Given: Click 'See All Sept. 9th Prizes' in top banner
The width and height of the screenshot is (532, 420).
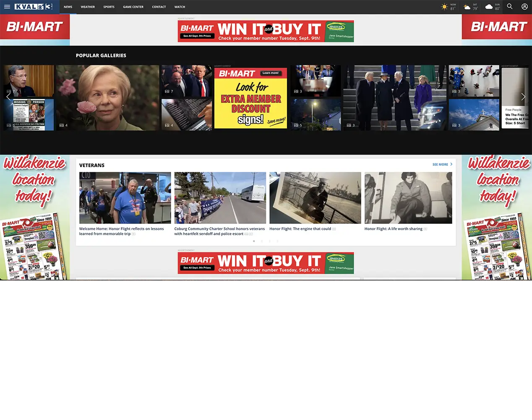Looking at the screenshot, I should [x=197, y=36].
